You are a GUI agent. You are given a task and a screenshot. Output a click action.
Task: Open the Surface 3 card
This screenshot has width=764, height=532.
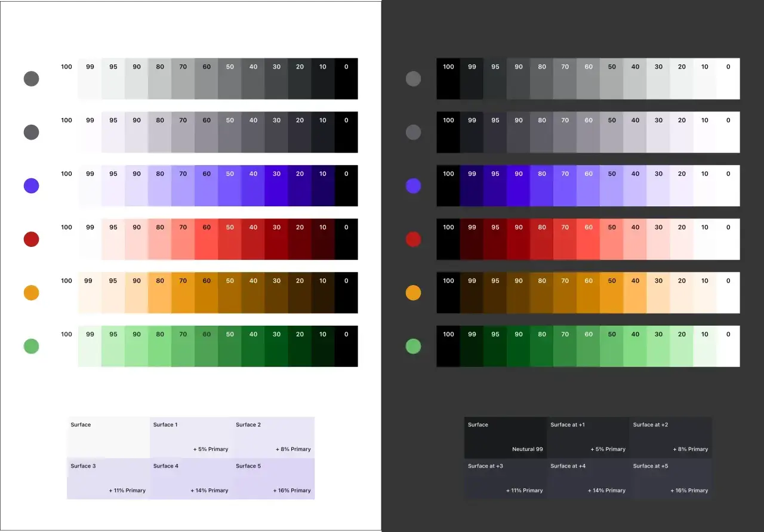tap(108, 478)
